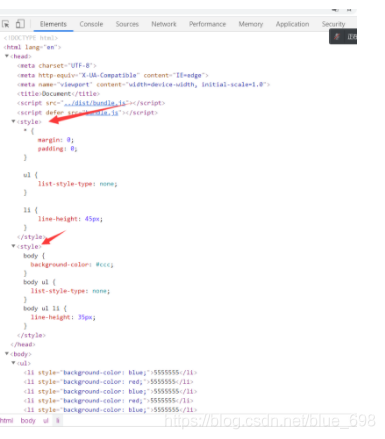
Task: Select the meta charset UTF-8 line
Action: pyautogui.click(x=57, y=66)
